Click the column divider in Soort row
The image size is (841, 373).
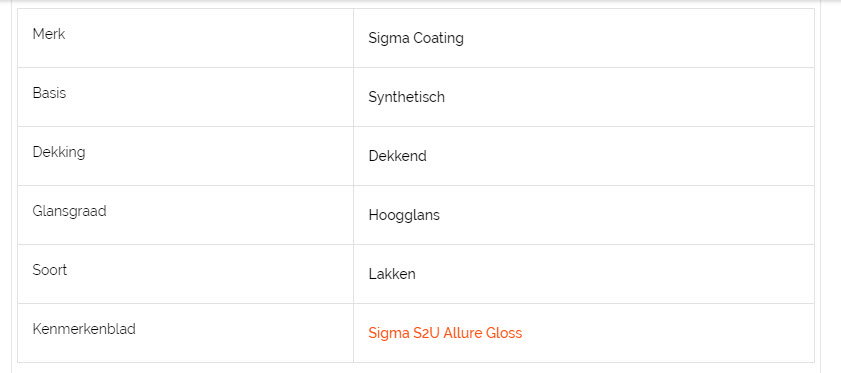pyautogui.click(x=353, y=274)
